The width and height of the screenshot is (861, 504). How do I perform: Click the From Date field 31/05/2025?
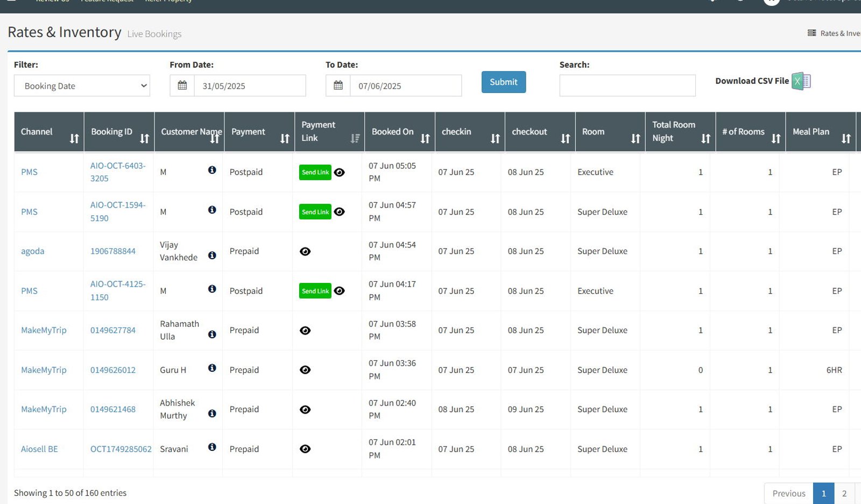[250, 86]
